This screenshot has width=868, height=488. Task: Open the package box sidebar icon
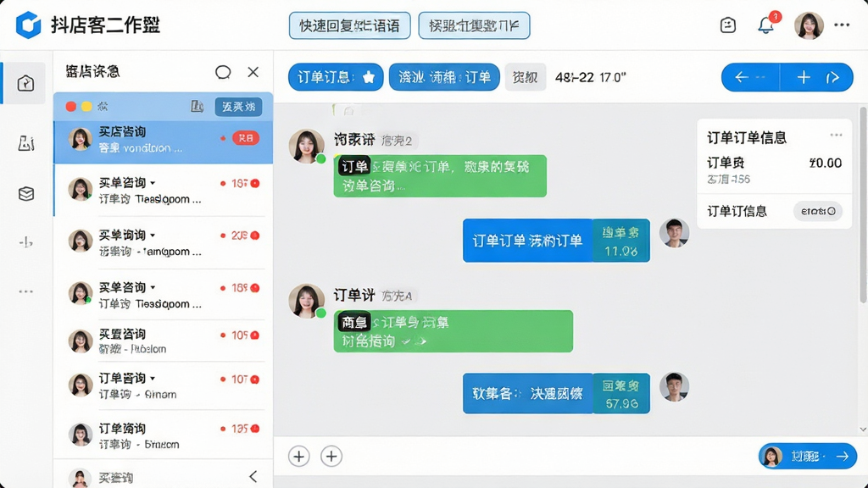pos(26,194)
